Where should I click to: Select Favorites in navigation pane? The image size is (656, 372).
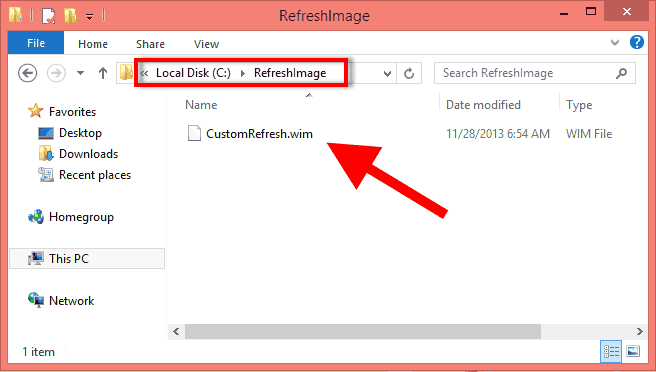coord(72,112)
